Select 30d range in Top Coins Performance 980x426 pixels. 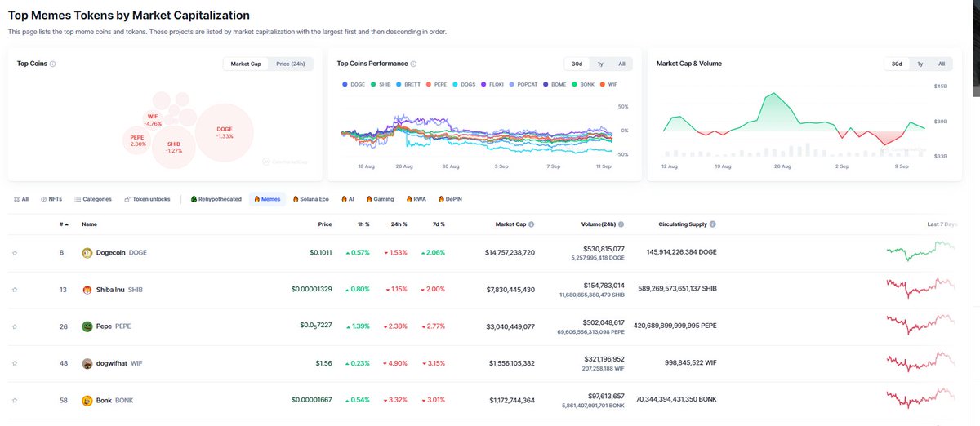[577, 64]
